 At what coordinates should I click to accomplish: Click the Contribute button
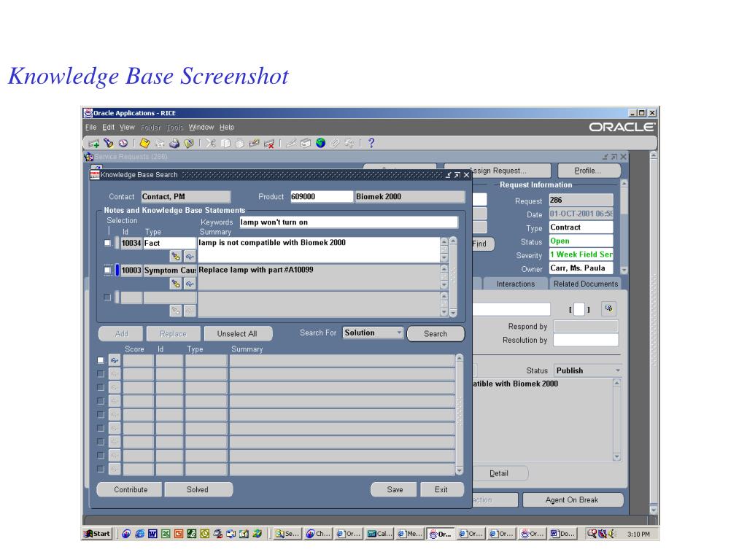click(131, 489)
